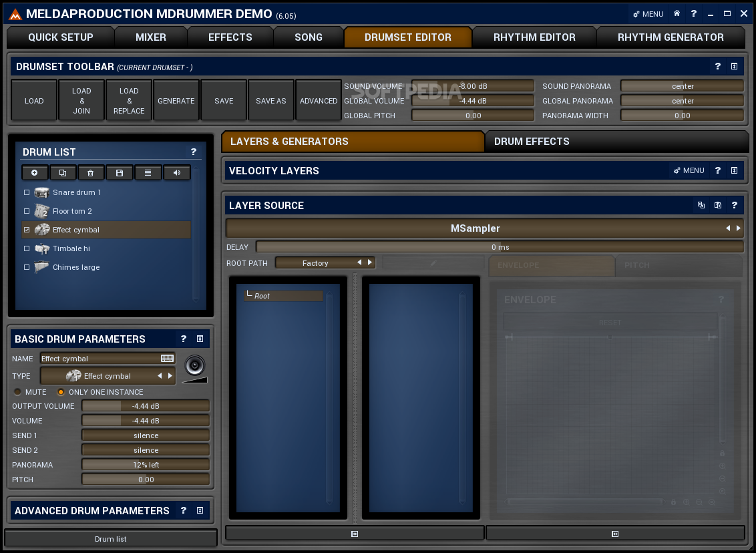756x553 pixels.
Task: Preview drum with the large speaker icon
Action: tap(195, 365)
